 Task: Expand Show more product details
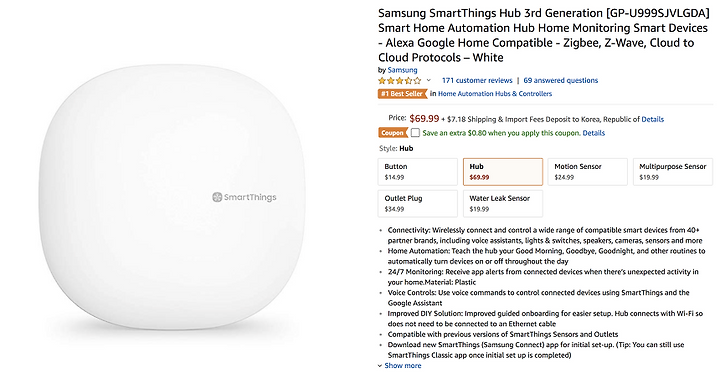[x=399, y=366]
